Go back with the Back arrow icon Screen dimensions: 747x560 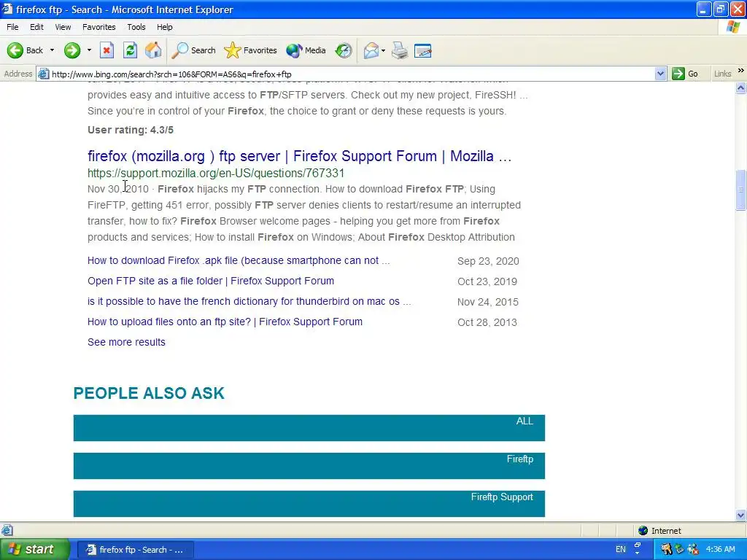[15, 50]
